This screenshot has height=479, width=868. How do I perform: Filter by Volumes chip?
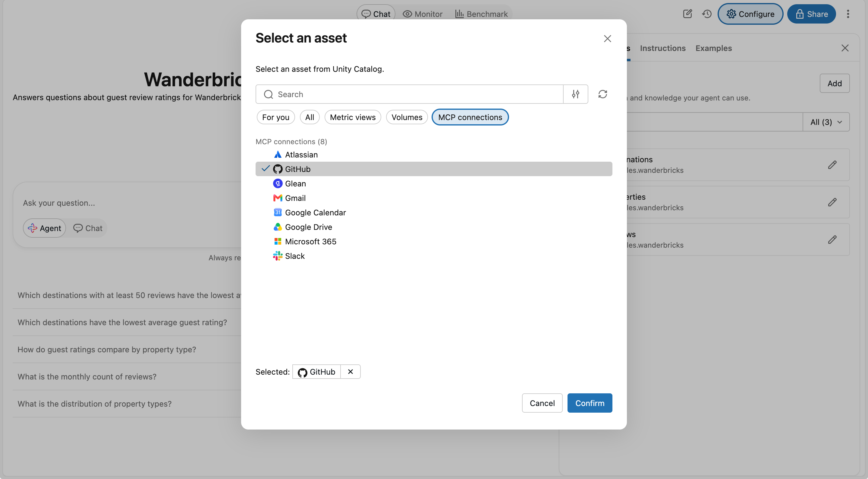pos(407,117)
